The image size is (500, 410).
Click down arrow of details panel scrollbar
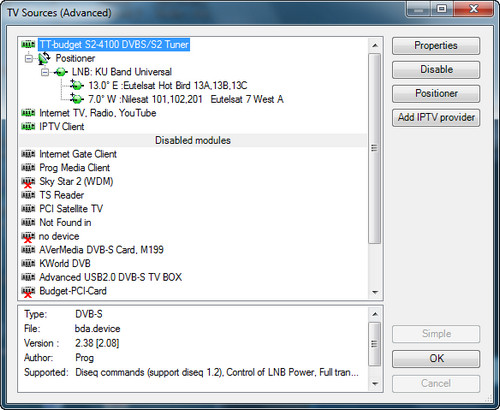point(375,384)
